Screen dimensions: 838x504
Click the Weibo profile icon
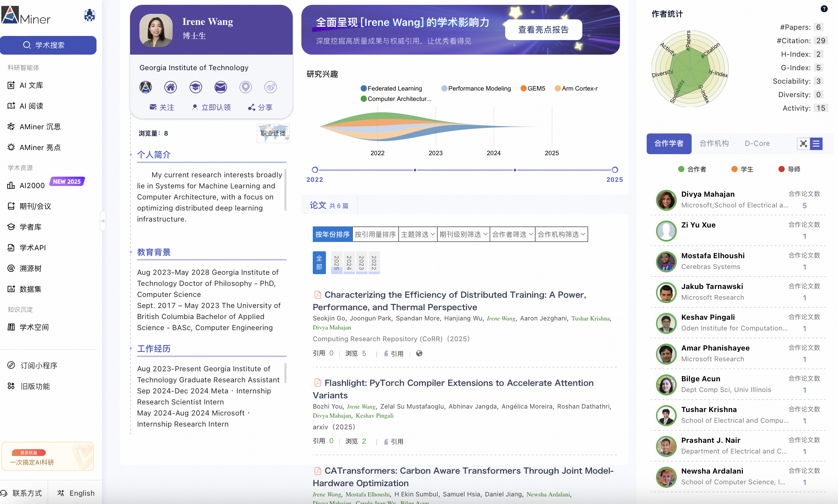point(270,87)
